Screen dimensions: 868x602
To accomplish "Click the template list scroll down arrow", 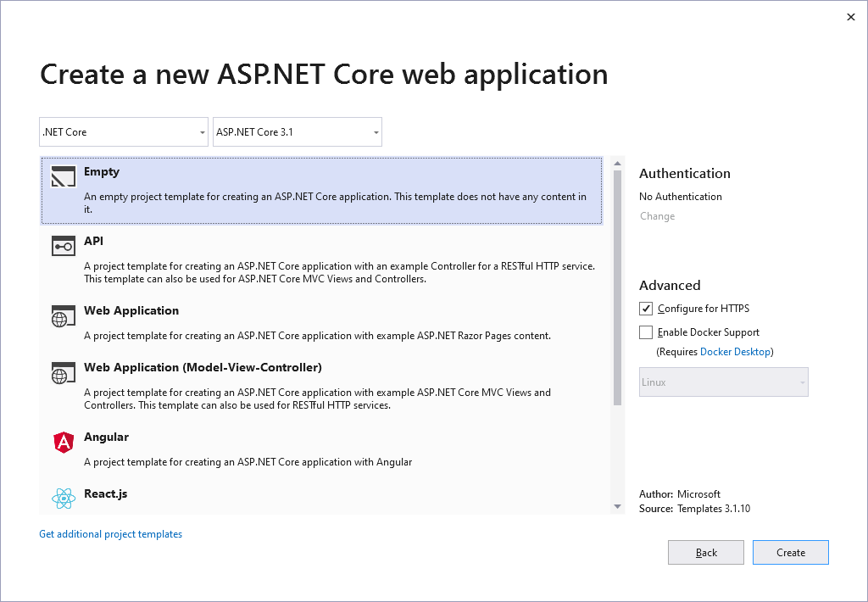I will point(618,506).
